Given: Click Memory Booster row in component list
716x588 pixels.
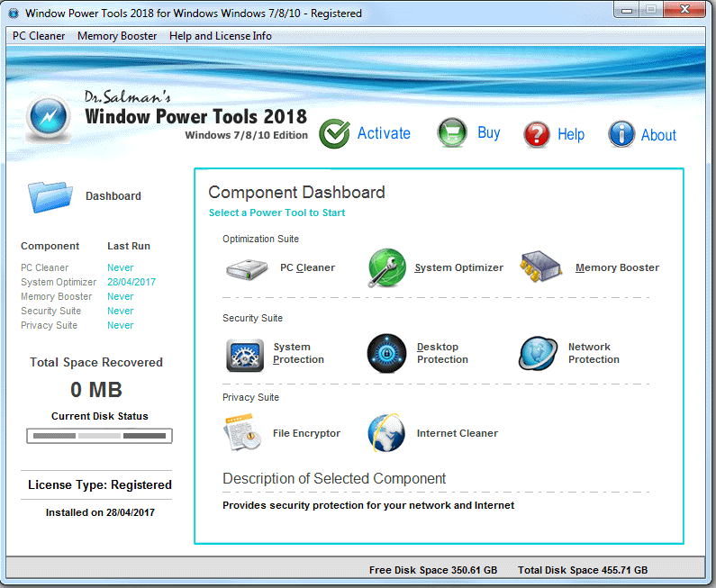Looking at the screenshot, I should (77, 296).
